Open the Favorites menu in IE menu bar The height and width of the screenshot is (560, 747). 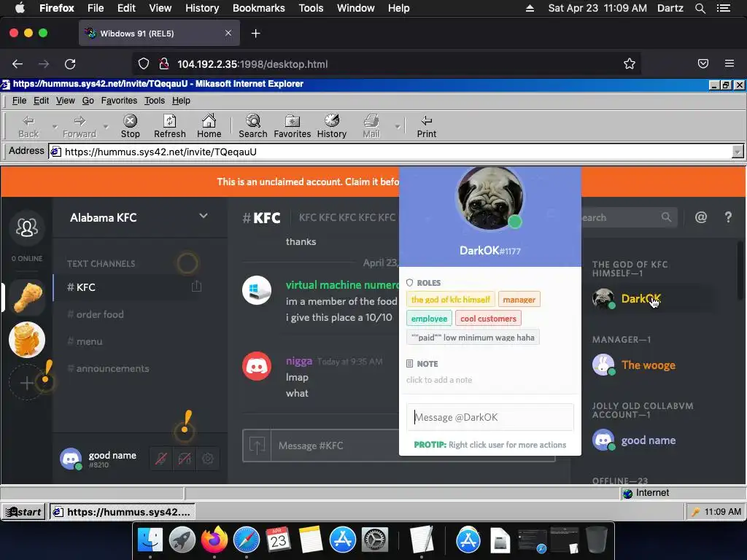[119, 101]
